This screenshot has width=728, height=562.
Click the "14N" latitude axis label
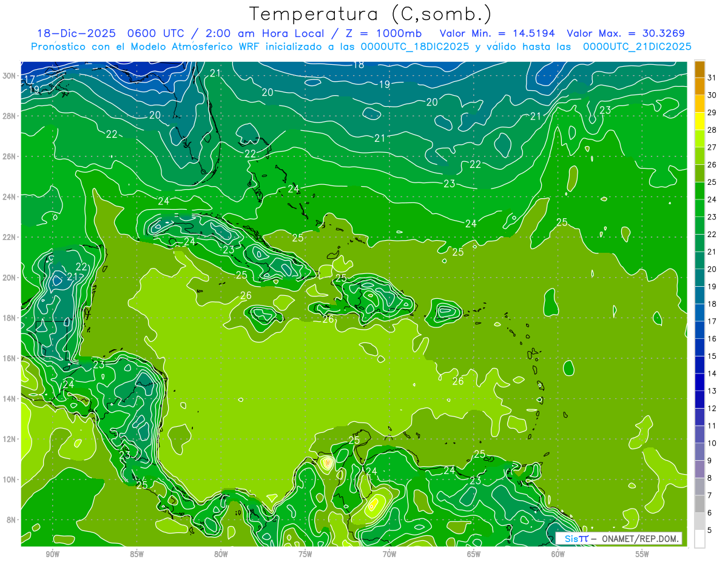pyautogui.click(x=9, y=399)
